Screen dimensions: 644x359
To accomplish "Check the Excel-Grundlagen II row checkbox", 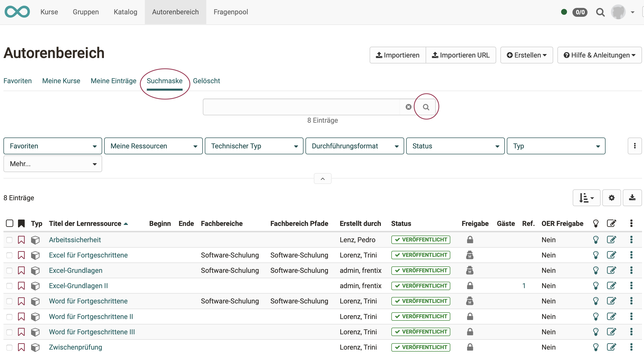I will pos(10,286).
